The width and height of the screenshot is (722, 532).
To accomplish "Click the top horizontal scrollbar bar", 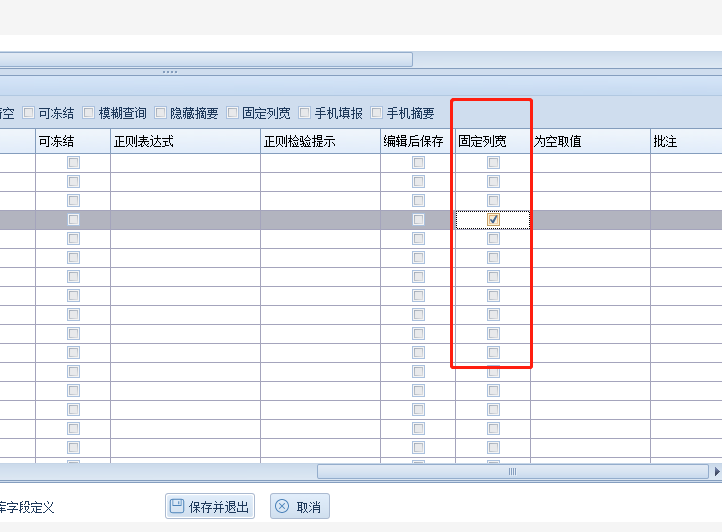I will click(x=205, y=59).
